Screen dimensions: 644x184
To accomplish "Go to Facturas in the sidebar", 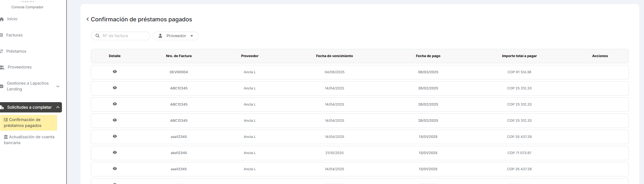I will pos(14,35).
